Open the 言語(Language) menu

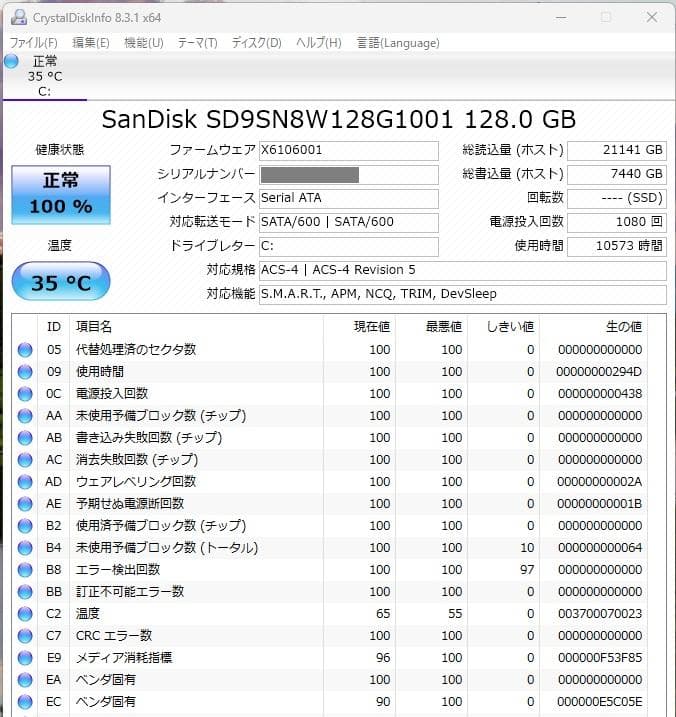tap(398, 43)
